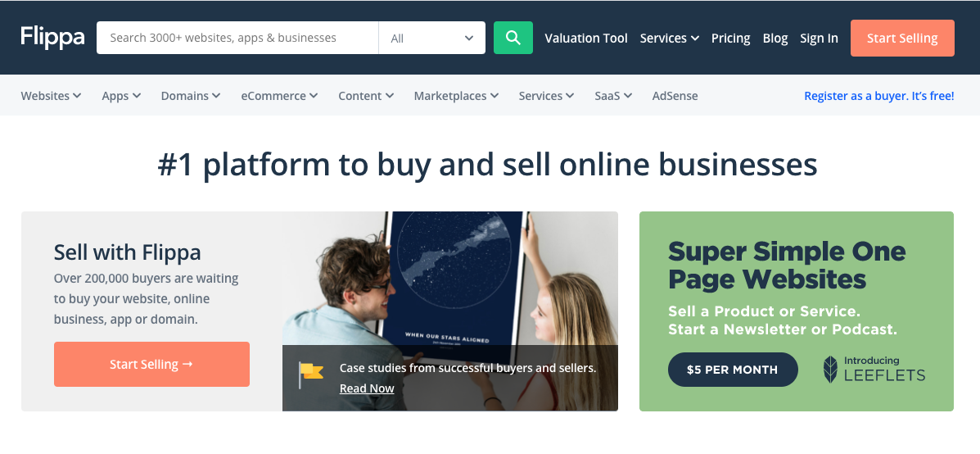Open the SaaS category menu

tap(613, 96)
